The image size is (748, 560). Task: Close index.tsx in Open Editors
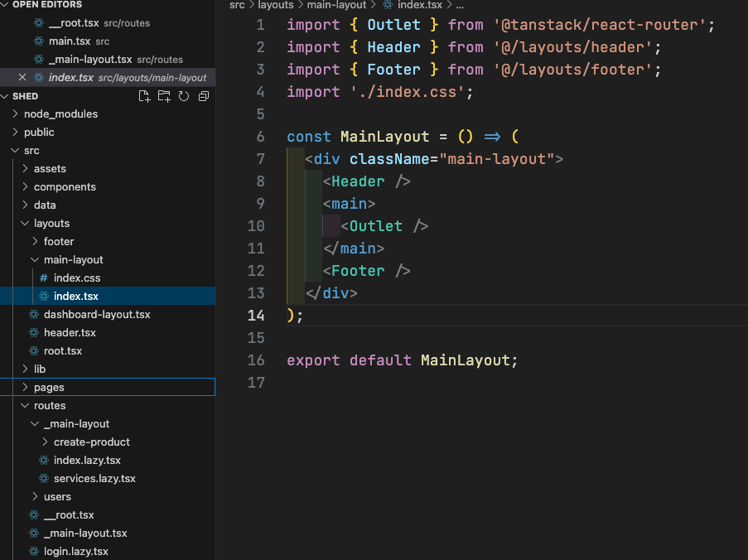click(22, 77)
